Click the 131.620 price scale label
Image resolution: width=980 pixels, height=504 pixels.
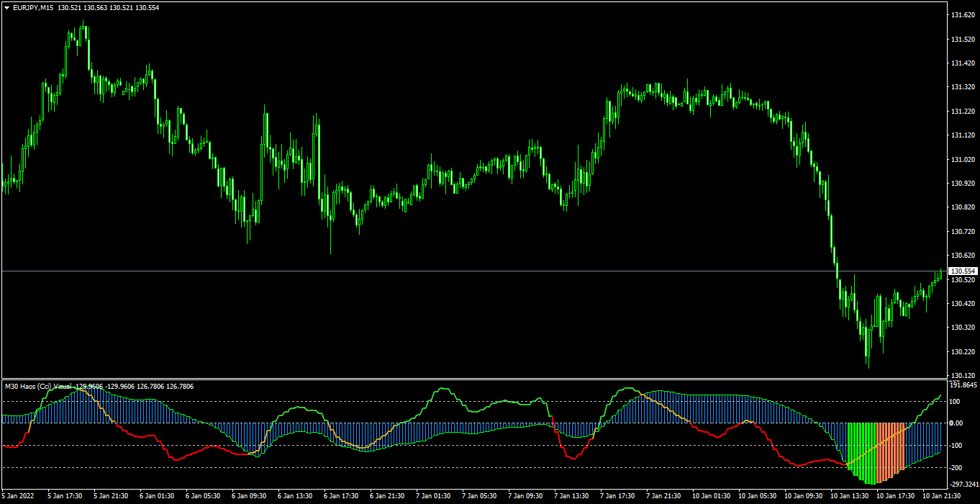point(962,15)
